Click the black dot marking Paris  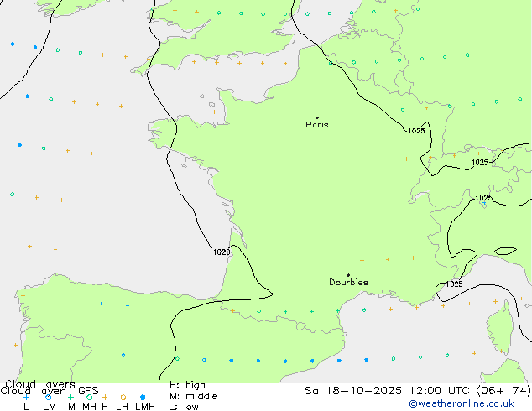(317, 117)
